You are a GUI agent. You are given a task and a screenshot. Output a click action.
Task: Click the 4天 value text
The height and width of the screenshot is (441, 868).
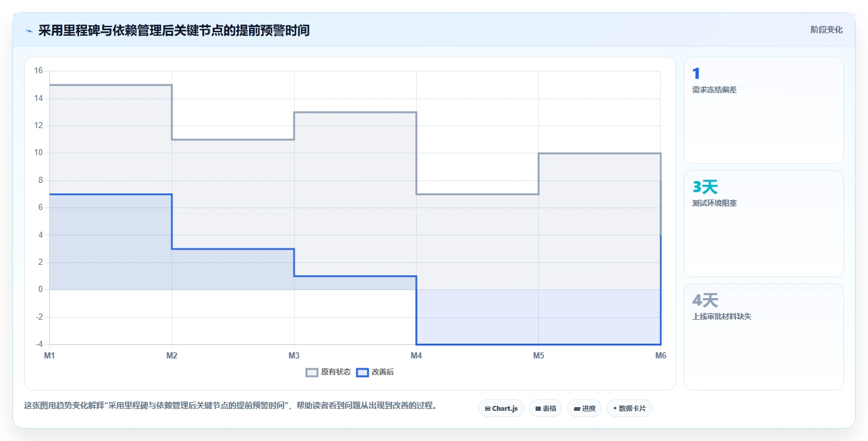tap(705, 301)
